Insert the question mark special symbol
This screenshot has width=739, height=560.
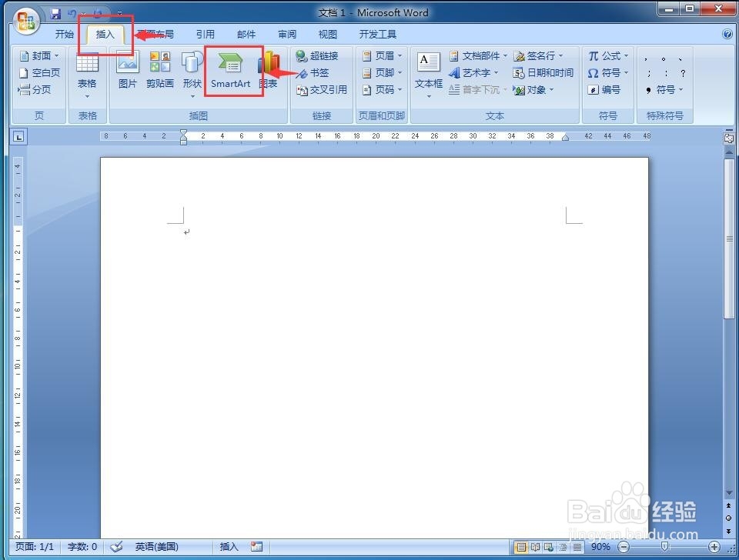[683, 73]
